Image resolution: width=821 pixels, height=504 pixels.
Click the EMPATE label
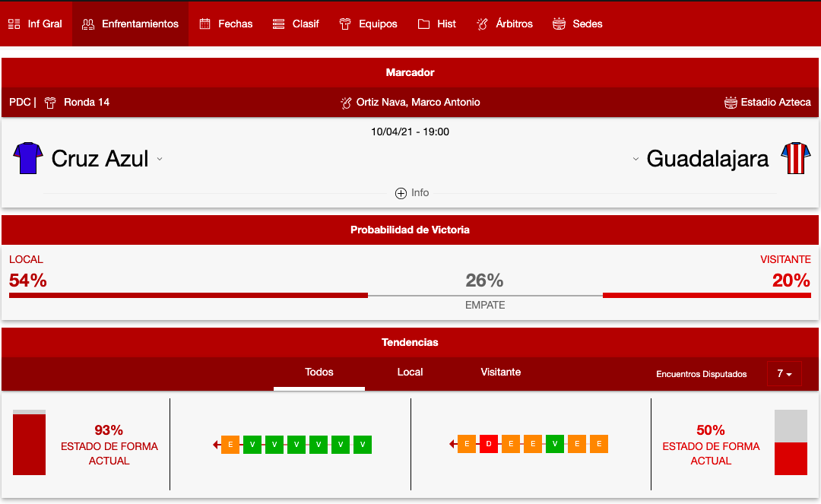coord(485,305)
